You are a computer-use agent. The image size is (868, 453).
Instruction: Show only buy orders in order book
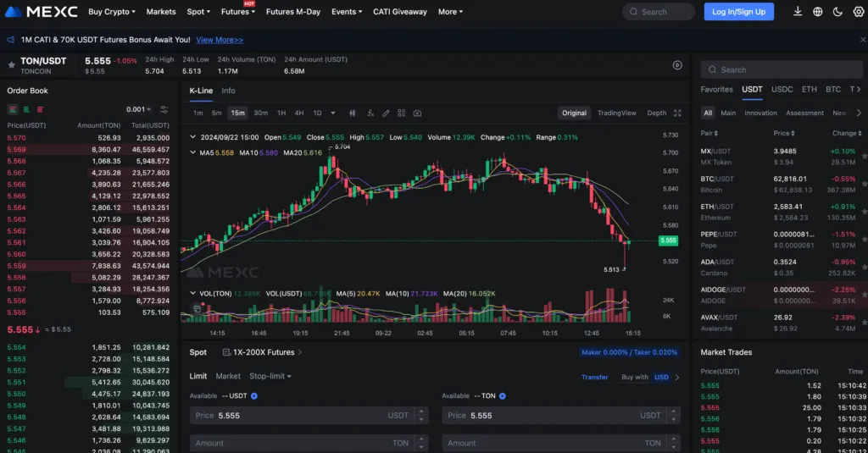pyautogui.click(x=26, y=109)
